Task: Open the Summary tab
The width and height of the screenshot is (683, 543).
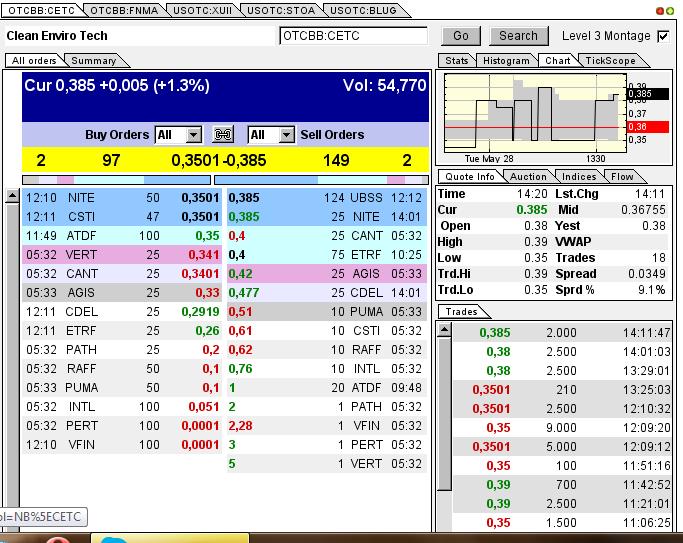Action: (x=93, y=61)
